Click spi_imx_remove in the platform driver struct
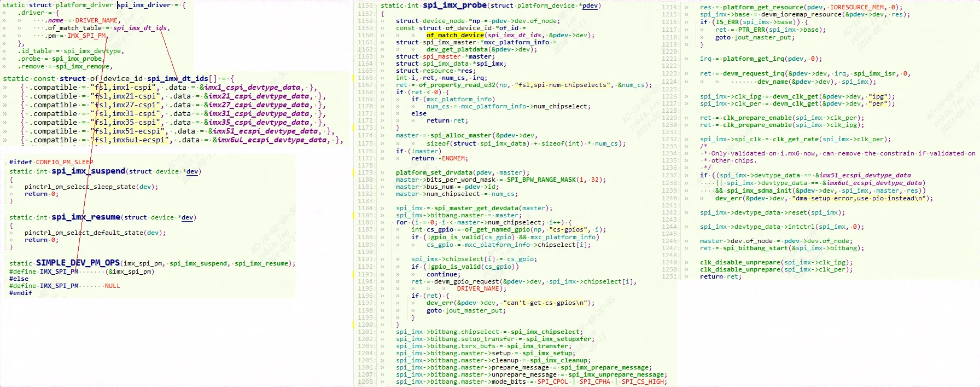Viewport: 980px width, 387px height. coord(83,66)
